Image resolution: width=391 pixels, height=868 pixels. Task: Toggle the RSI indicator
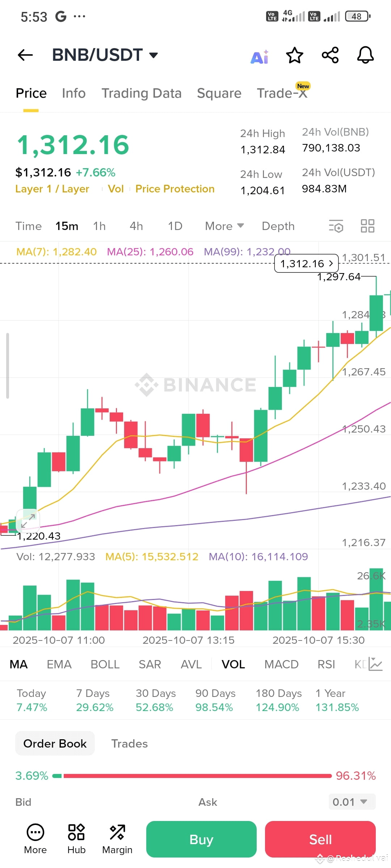pos(326,664)
